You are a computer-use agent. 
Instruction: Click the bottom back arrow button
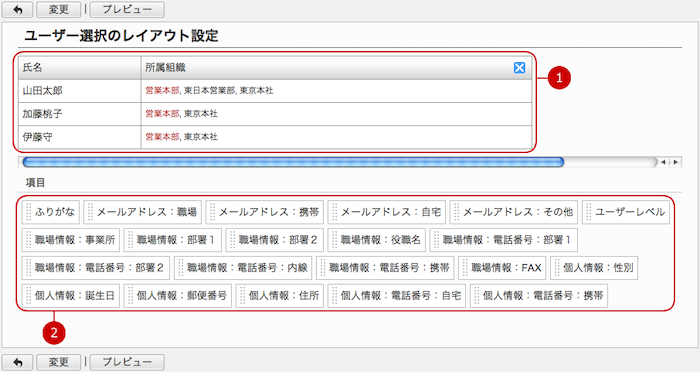click(17, 362)
